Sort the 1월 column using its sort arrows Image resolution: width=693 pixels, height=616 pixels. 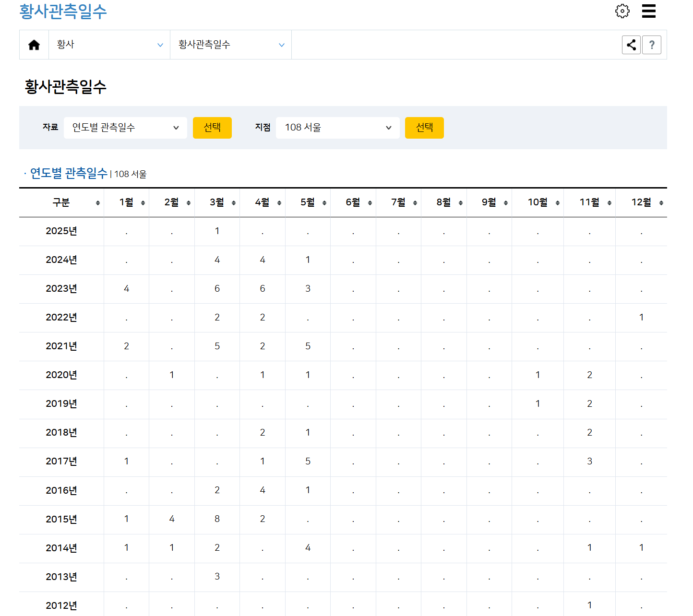pos(143,202)
